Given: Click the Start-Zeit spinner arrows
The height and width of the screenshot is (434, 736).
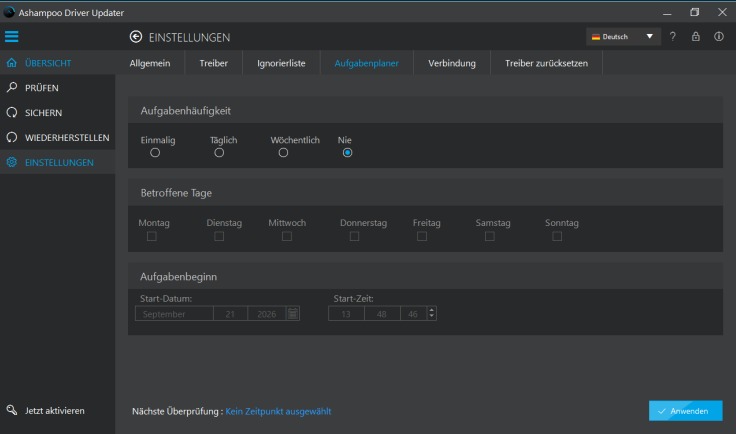Looking at the screenshot, I should coord(431,313).
